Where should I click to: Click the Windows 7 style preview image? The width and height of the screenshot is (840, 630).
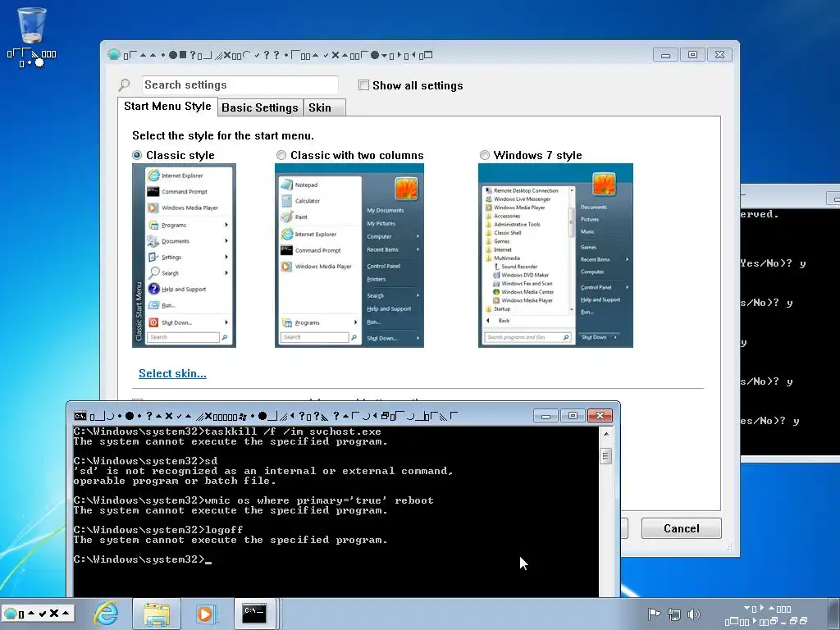(x=555, y=256)
